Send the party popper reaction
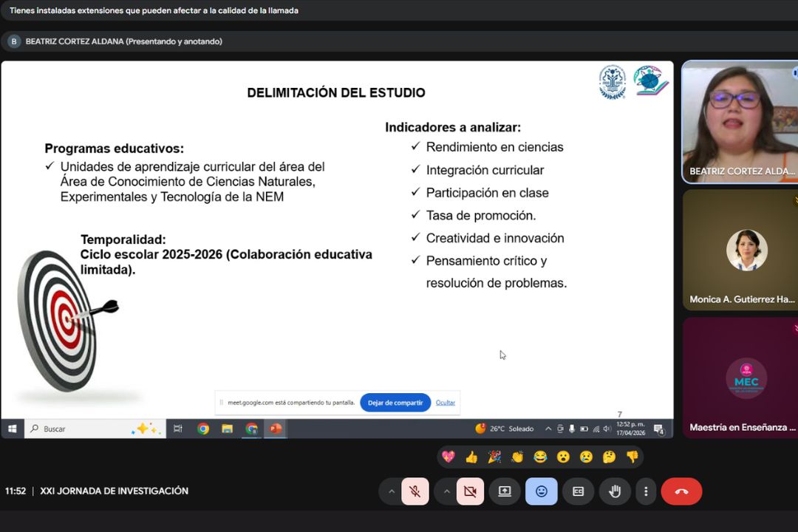 click(x=494, y=457)
